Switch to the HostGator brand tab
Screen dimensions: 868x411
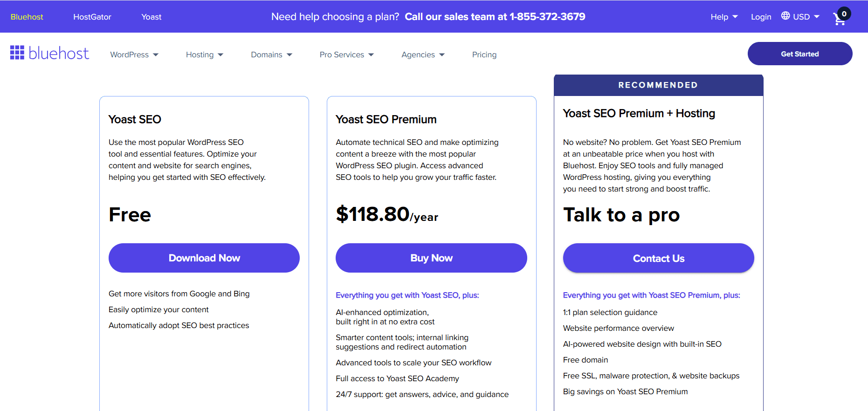pyautogui.click(x=92, y=16)
